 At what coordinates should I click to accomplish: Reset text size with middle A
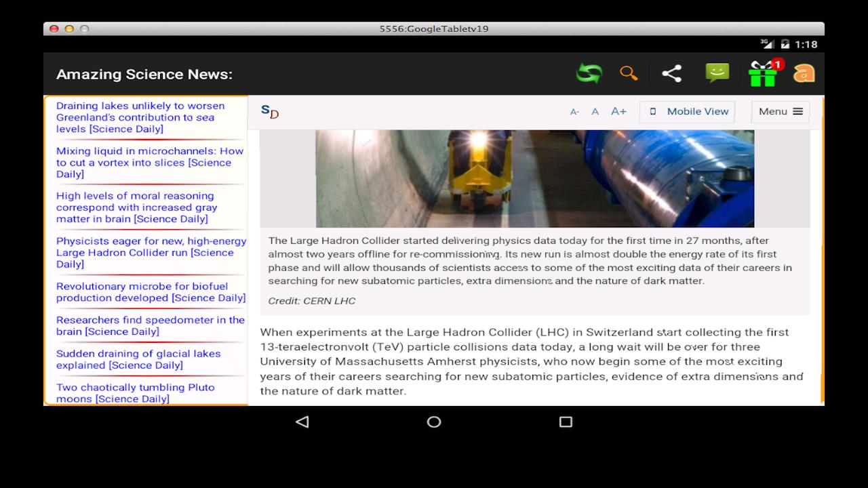click(x=595, y=112)
